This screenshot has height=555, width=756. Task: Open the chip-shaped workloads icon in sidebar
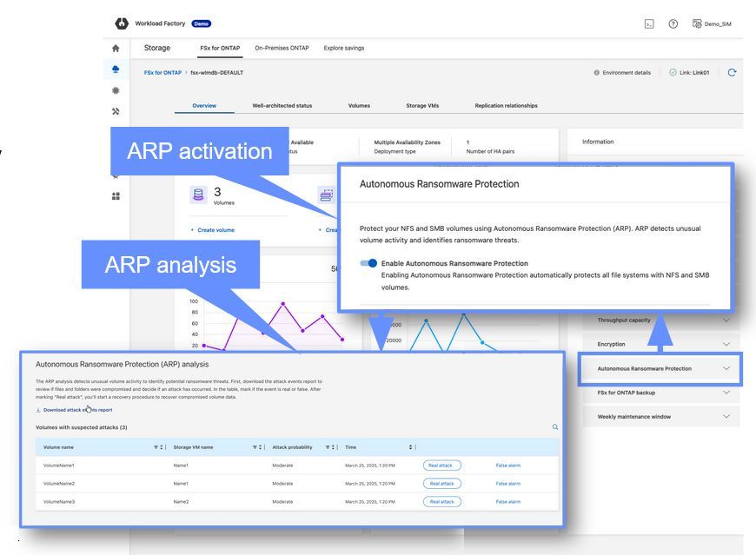[116, 90]
